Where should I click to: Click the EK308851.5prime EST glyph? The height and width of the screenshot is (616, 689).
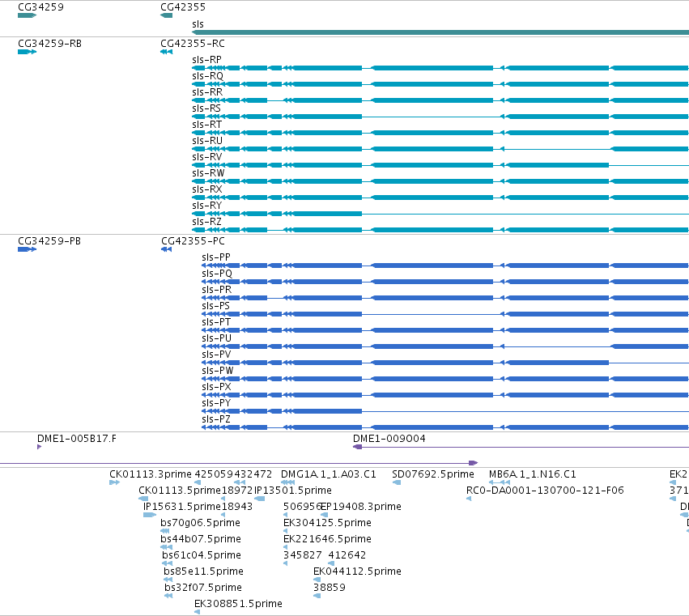198,612
